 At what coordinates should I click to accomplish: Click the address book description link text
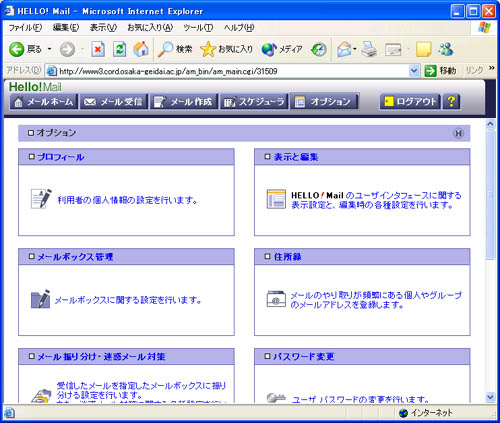click(x=376, y=300)
